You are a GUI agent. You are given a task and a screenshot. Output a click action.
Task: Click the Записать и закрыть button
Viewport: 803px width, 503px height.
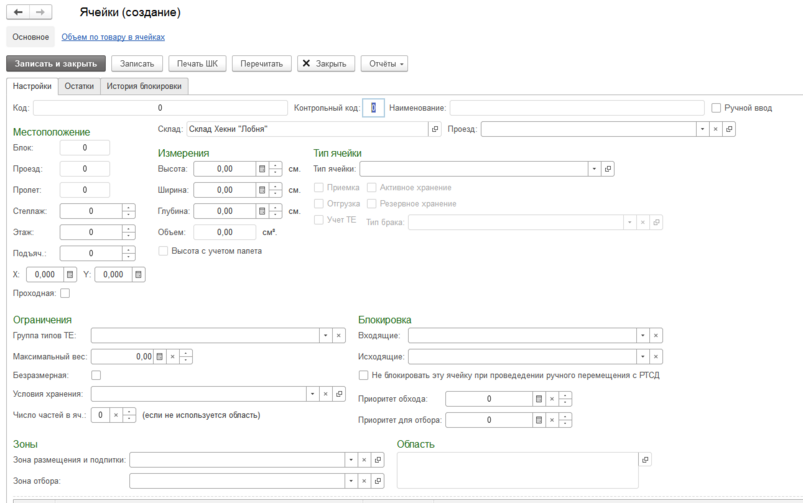tap(55, 63)
